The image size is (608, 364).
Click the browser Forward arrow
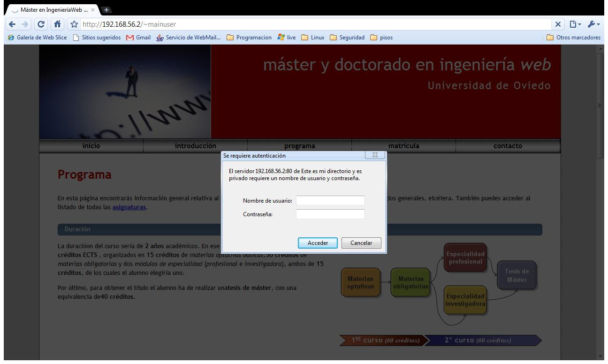(25, 24)
